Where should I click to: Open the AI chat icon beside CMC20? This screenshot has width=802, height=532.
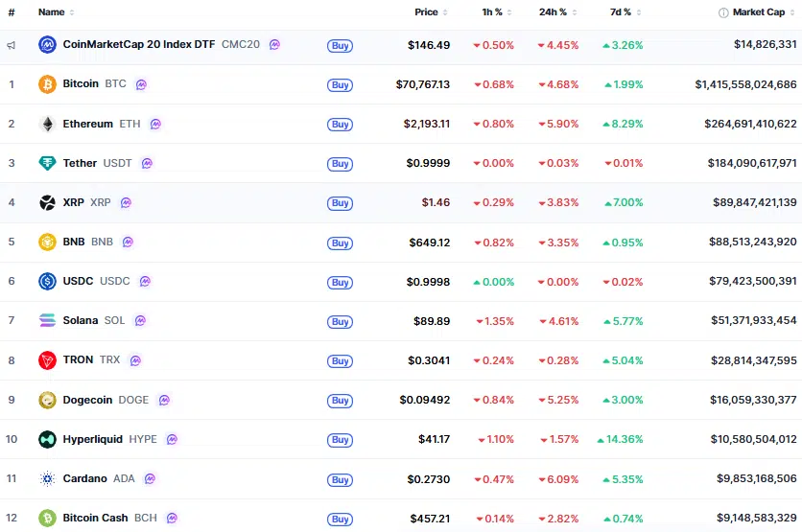tap(274, 44)
